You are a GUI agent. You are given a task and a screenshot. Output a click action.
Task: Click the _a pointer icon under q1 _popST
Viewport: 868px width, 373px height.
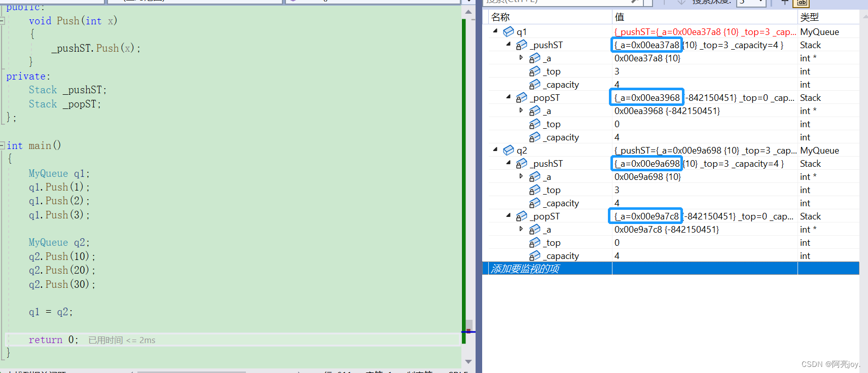click(535, 111)
